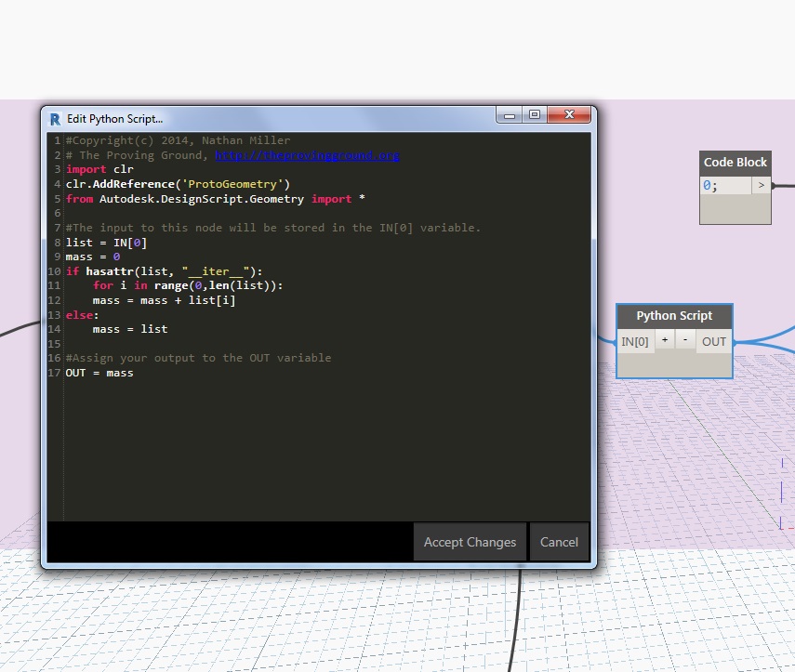The image size is (795, 672).
Task: Select the Python Script node header
Action: [673, 315]
